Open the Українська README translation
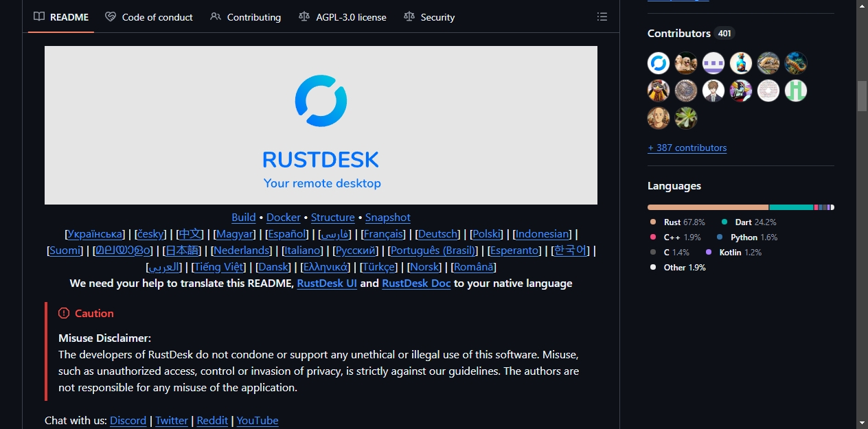This screenshot has width=868, height=429. [95, 233]
